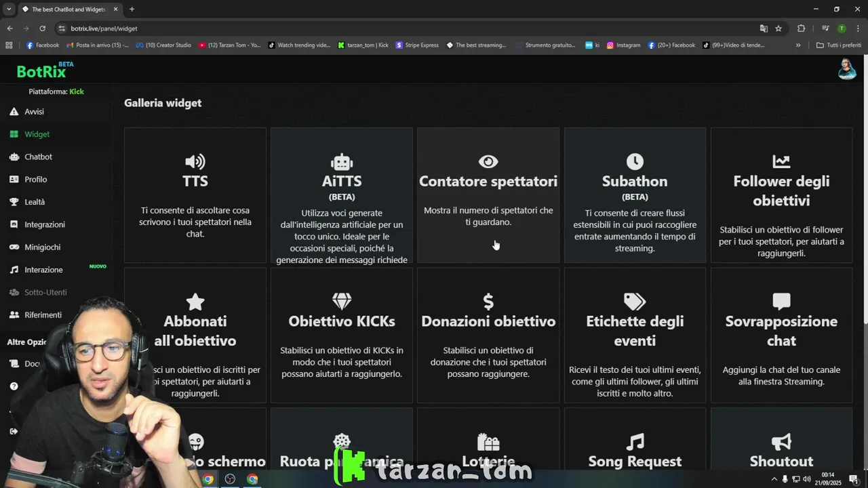The image size is (868, 488).
Task: Click the Follower degli obiettivi chart icon
Action: pyautogui.click(x=781, y=161)
